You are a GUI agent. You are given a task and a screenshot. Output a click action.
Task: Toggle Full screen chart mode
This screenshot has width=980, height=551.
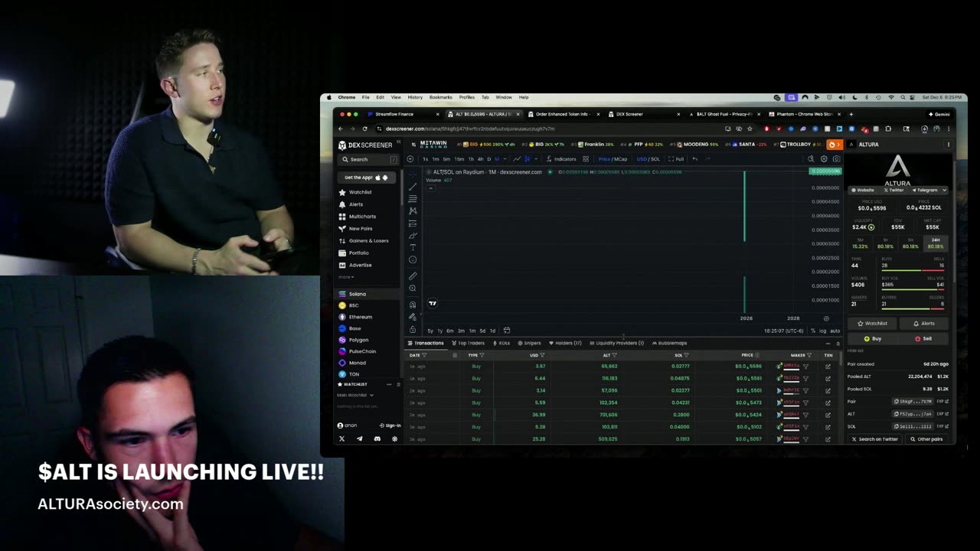point(676,159)
